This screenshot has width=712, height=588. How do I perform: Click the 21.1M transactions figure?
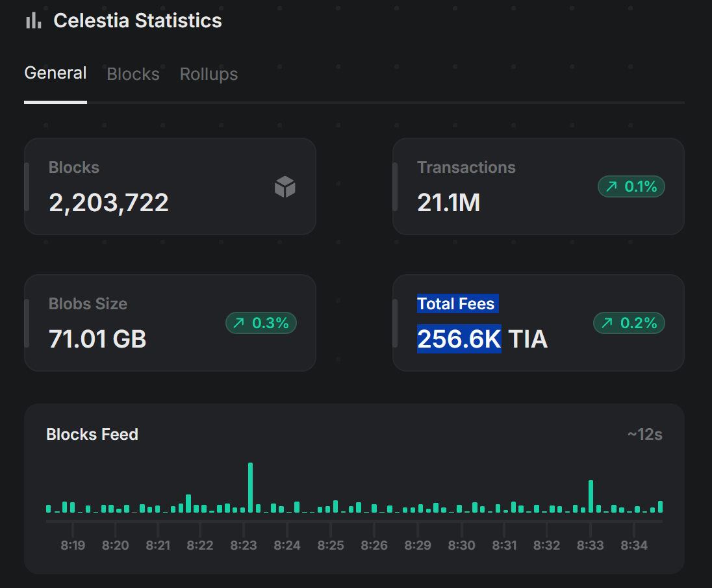pos(449,202)
